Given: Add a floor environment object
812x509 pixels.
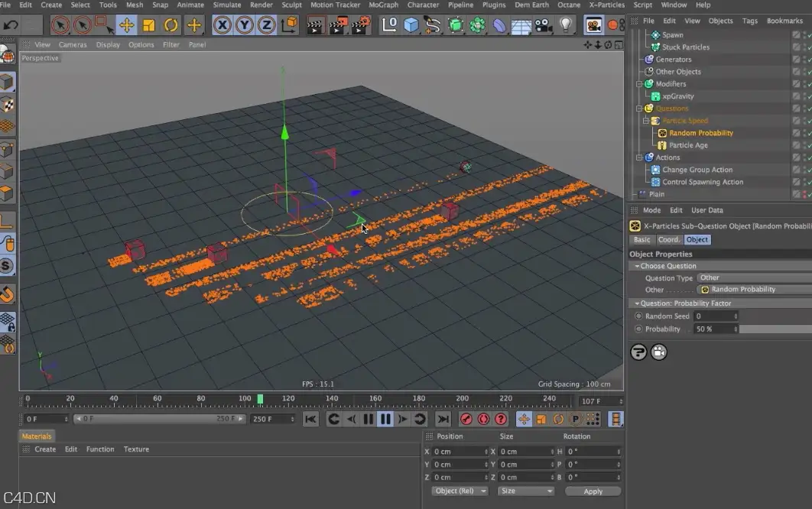Looking at the screenshot, I should (521, 25).
